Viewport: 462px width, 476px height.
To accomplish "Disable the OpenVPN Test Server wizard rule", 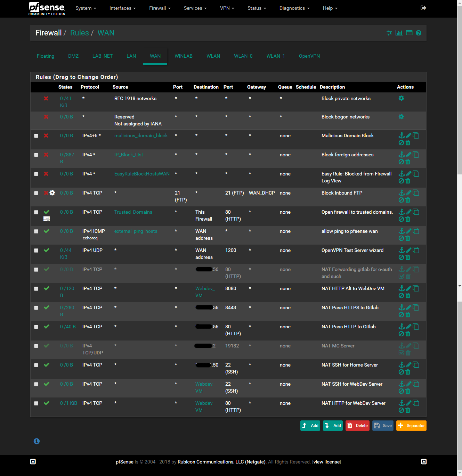I will coord(401,257).
